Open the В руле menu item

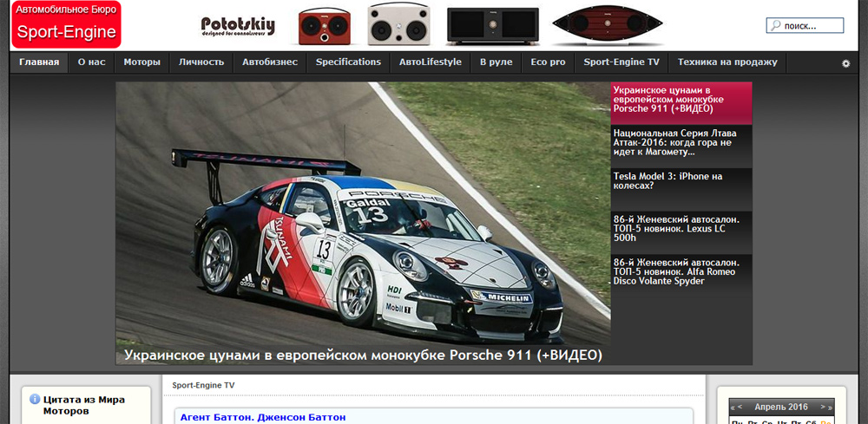click(496, 62)
